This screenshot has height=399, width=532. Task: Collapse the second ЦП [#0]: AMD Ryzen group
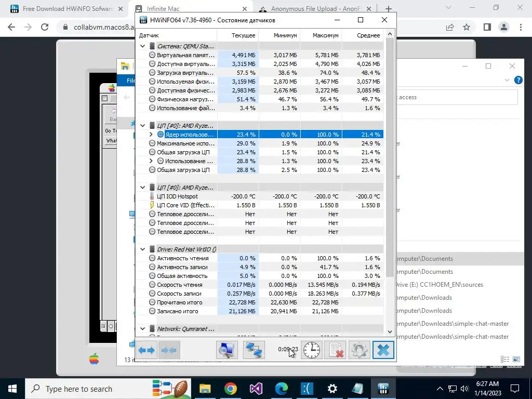tap(143, 187)
